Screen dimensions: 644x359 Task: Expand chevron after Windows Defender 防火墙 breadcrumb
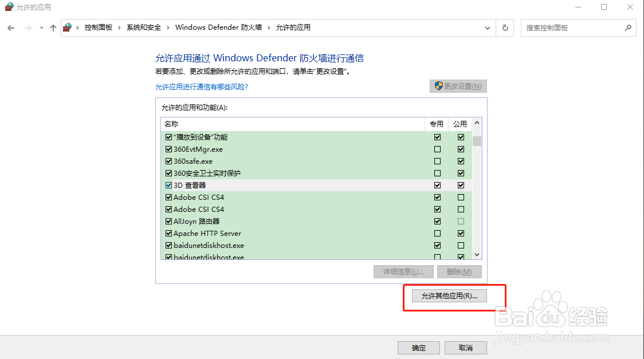pyautogui.click(x=269, y=27)
